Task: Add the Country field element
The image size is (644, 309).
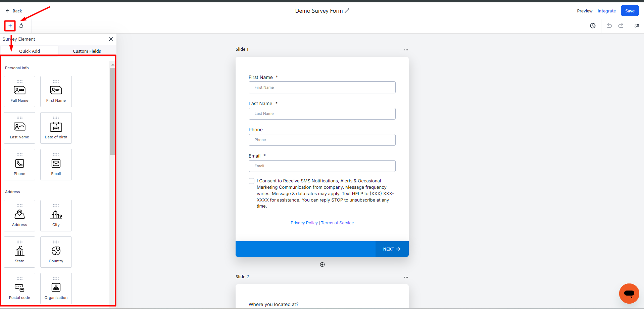Action: 56,252
